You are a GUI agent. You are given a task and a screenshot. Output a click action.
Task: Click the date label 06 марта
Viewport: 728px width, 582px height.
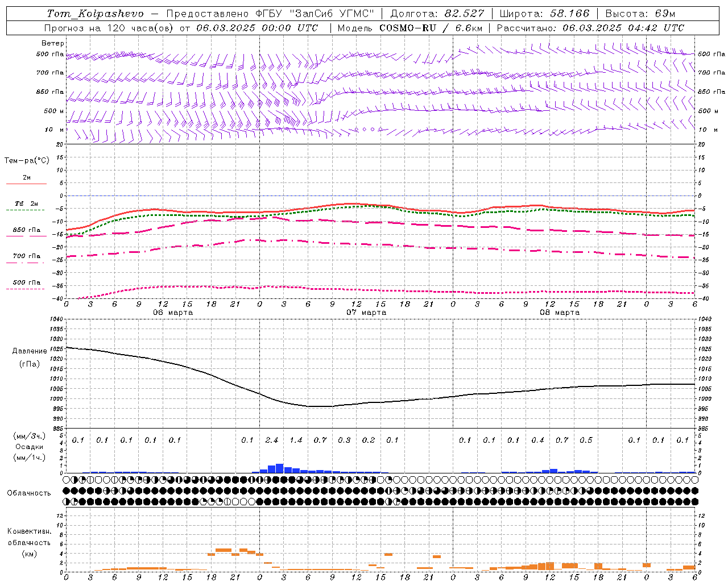tap(173, 313)
